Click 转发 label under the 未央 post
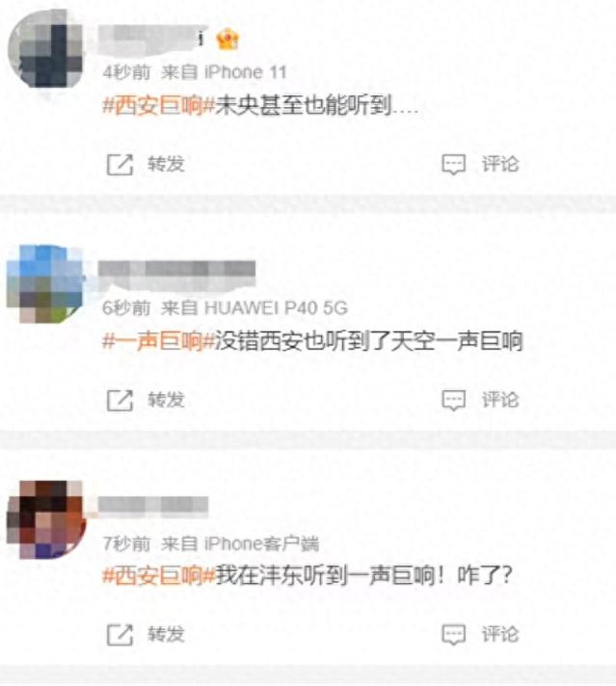Screen dimensions: 616x686 pyautogui.click(x=166, y=165)
